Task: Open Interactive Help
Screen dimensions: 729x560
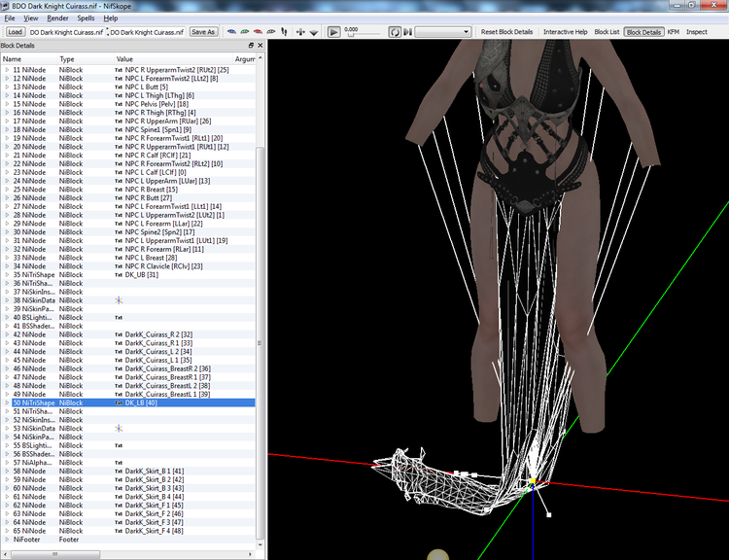Action: [566, 32]
